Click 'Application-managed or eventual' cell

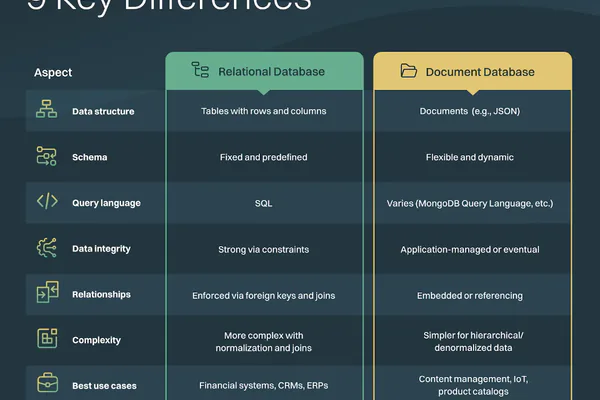click(x=470, y=250)
